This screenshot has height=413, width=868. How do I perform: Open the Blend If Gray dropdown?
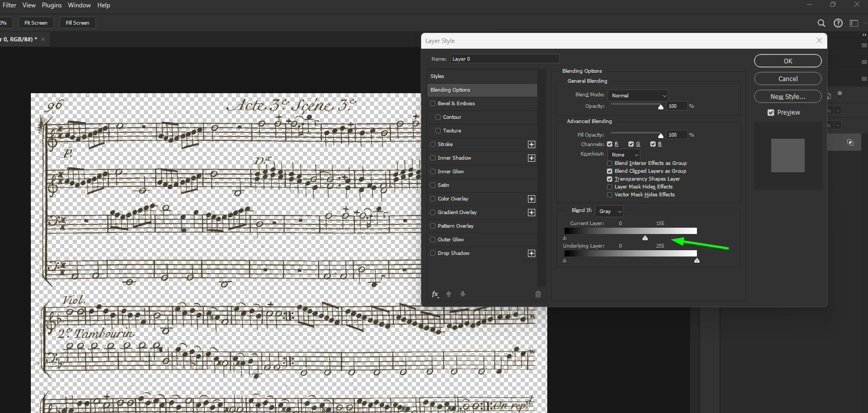[x=610, y=211]
